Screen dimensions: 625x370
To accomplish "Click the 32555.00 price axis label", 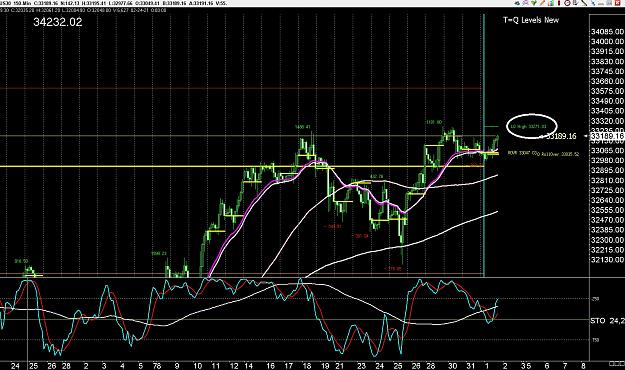I will [x=607, y=210].
